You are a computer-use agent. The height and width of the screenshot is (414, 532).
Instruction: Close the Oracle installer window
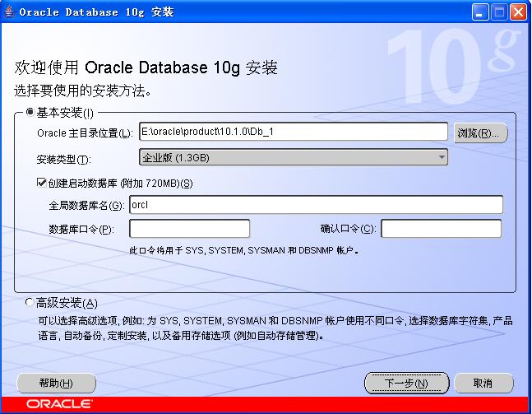tap(518, 12)
